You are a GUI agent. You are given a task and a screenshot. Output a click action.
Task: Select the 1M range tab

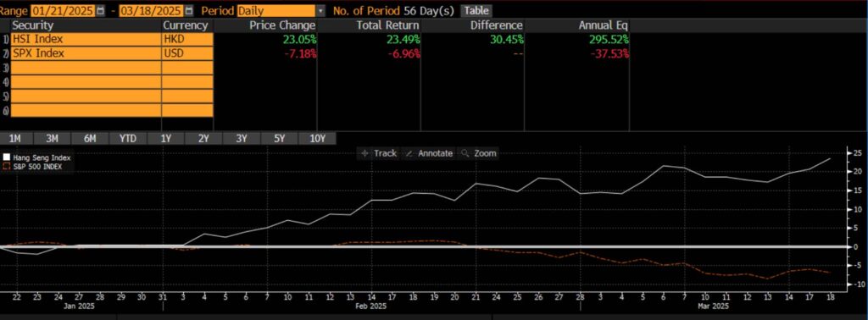[x=15, y=139]
